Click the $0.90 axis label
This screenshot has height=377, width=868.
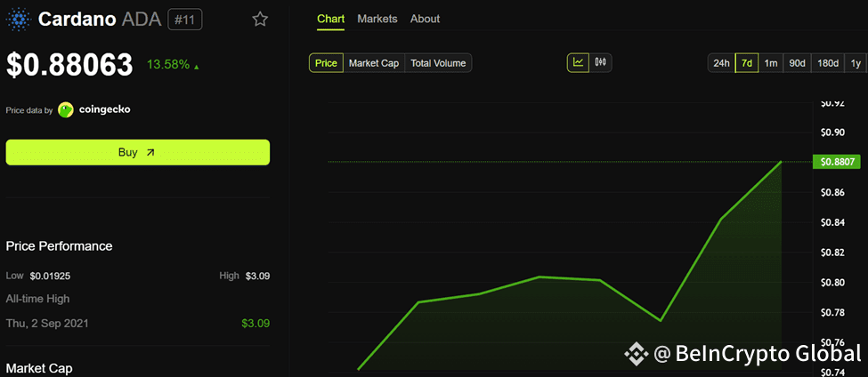point(833,132)
